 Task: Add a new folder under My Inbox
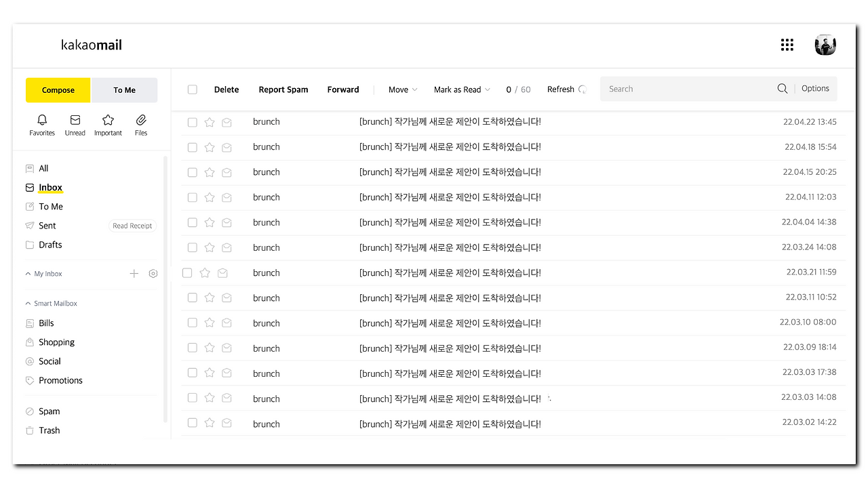tap(134, 274)
